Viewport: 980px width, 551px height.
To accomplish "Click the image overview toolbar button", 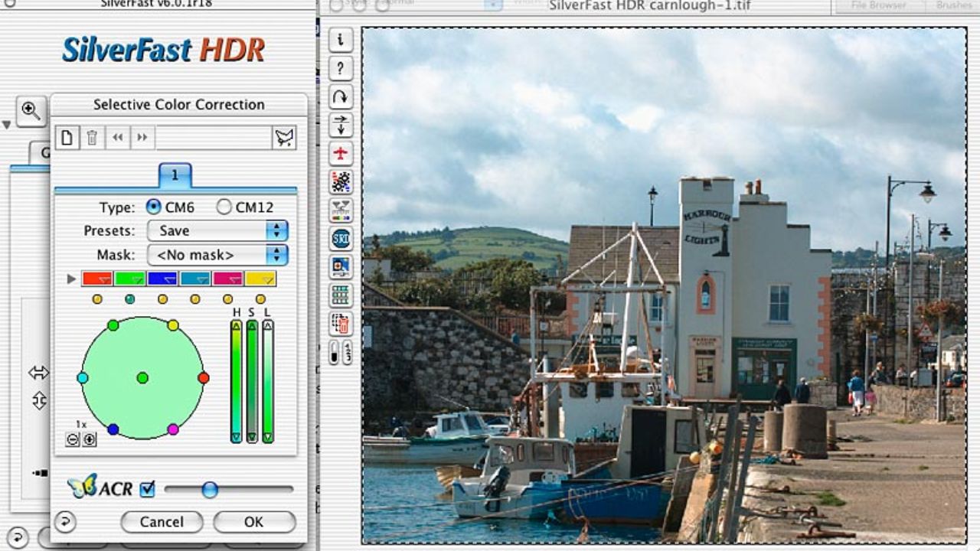I will pyautogui.click(x=341, y=267).
